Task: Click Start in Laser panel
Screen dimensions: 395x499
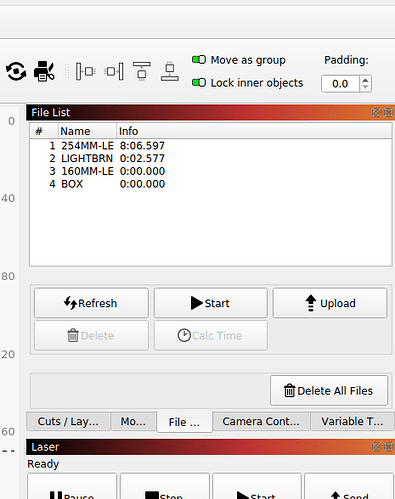Action: (x=257, y=486)
